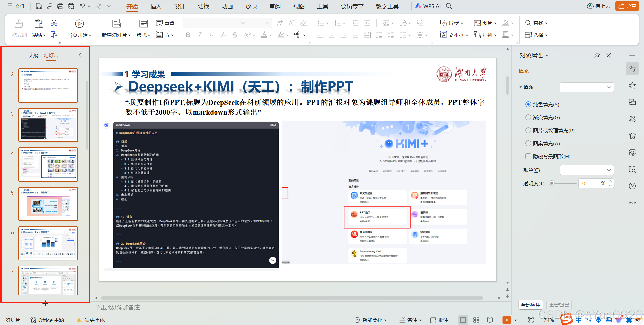Screen dimensions: 644x325
Task: Open the color (颜色) dropdown
Action: [x=587, y=170]
